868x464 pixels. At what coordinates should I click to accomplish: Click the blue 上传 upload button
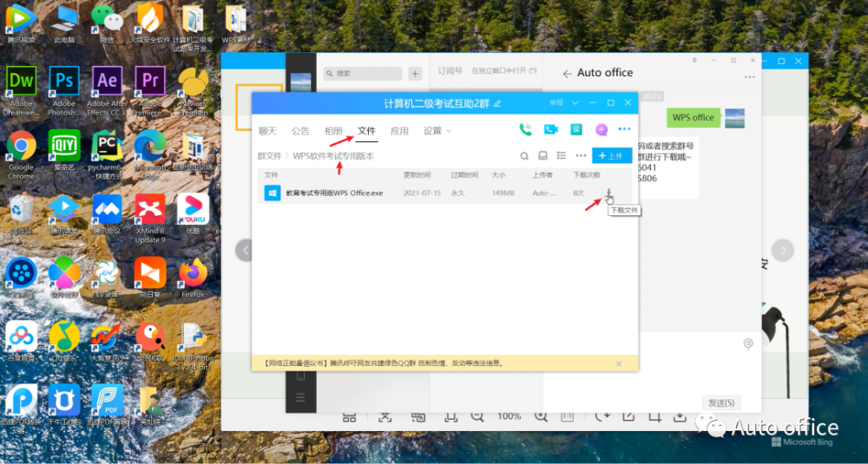click(612, 156)
